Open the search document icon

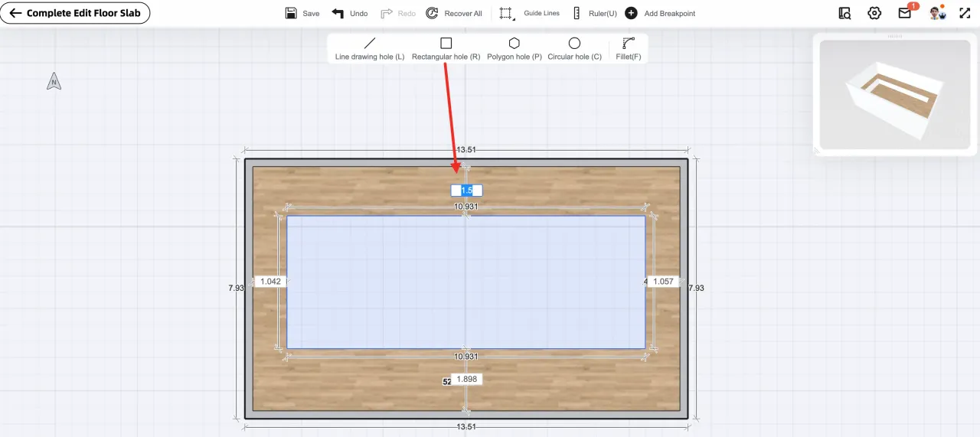(x=844, y=13)
